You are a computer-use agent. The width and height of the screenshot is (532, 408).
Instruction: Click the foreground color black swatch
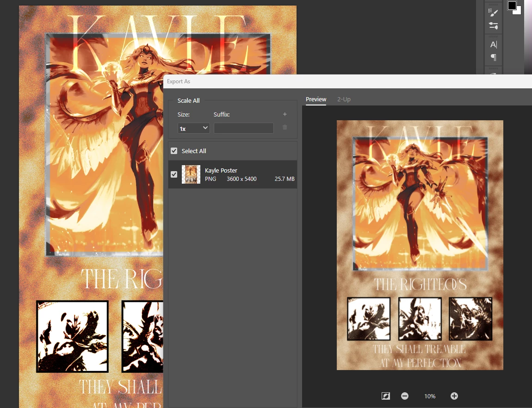click(511, 6)
